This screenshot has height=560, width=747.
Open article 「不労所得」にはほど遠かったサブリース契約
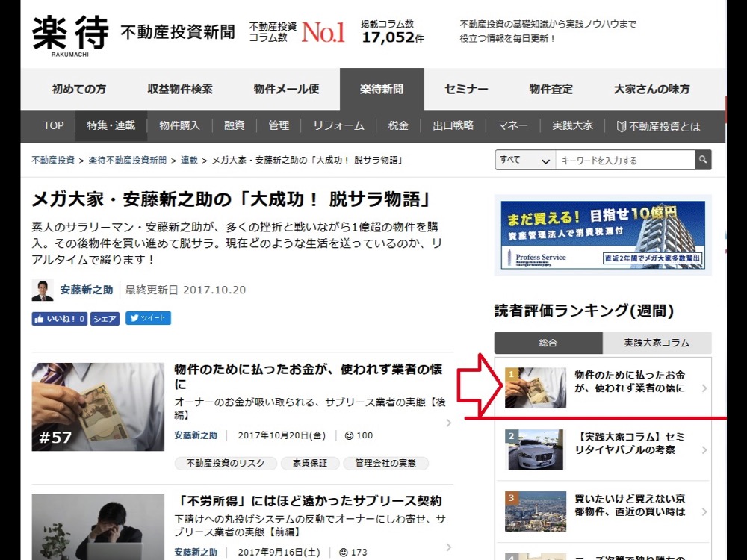pyautogui.click(x=309, y=501)
